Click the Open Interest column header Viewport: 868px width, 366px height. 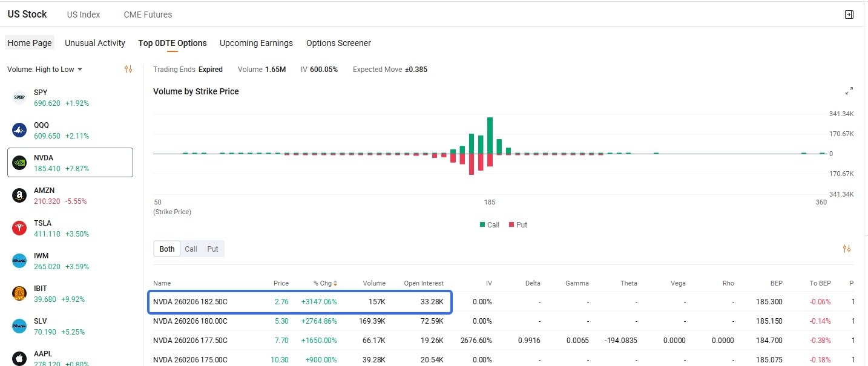click(x=424, y=283)
